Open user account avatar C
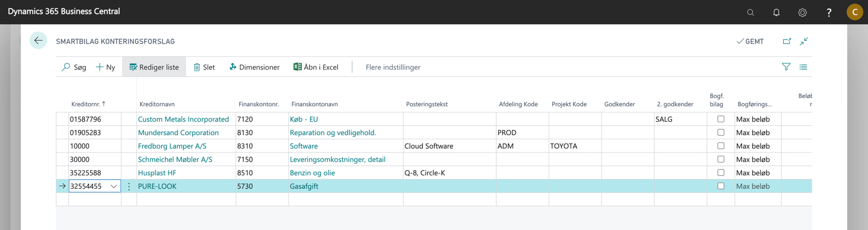Image resolution: width=868 pixels, height=230 pixels. 855,12
